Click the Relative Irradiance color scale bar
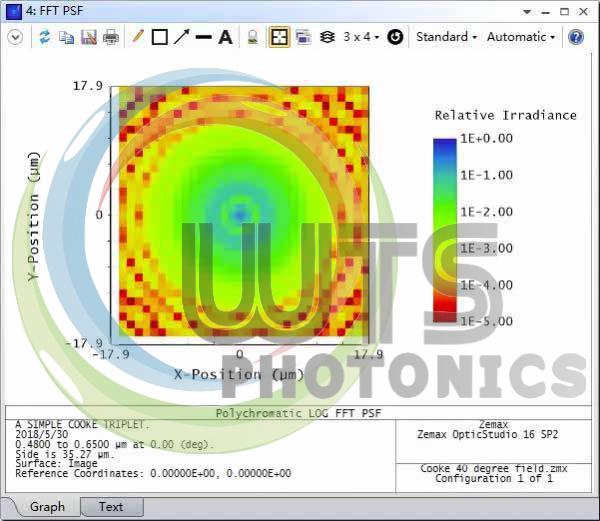This screenshot has width=600, height=521. pos(444,230)
